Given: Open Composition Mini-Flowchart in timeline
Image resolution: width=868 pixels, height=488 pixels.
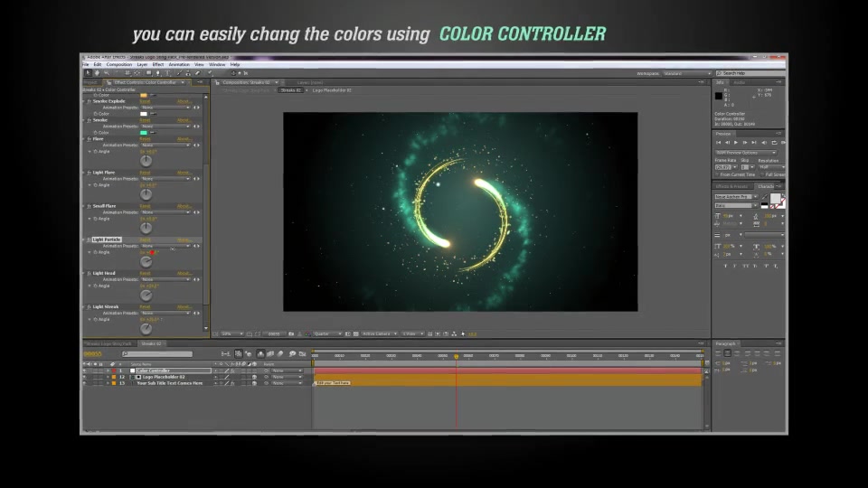Looking at the screenshot, I should click(x=226, y=353).
